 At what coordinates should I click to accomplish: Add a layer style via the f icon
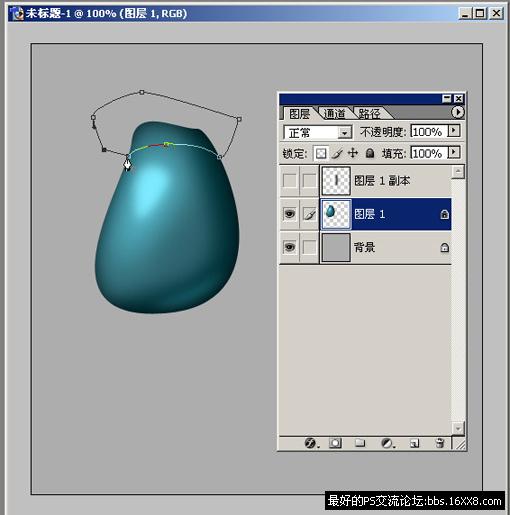click(x=311, y=443)
